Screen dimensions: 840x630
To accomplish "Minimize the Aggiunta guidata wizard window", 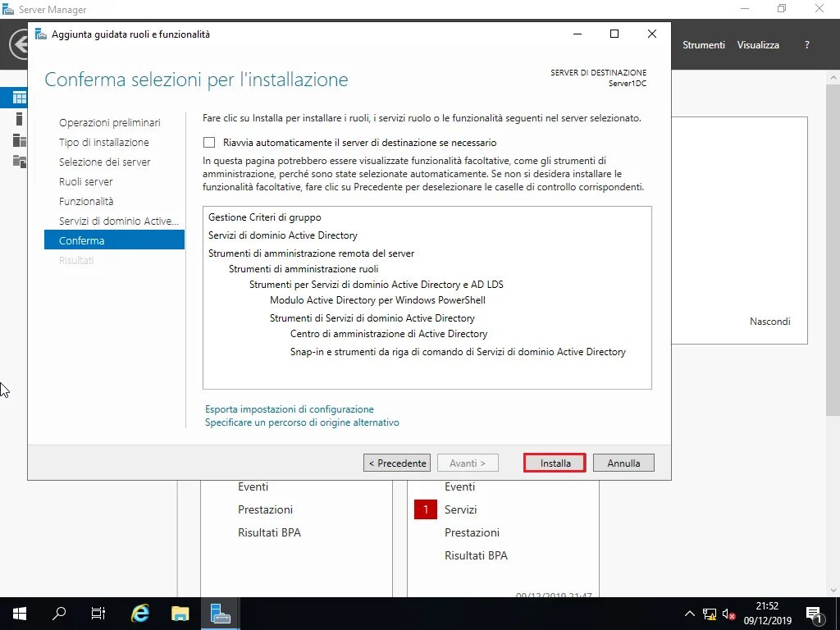I will coord(577,34).
